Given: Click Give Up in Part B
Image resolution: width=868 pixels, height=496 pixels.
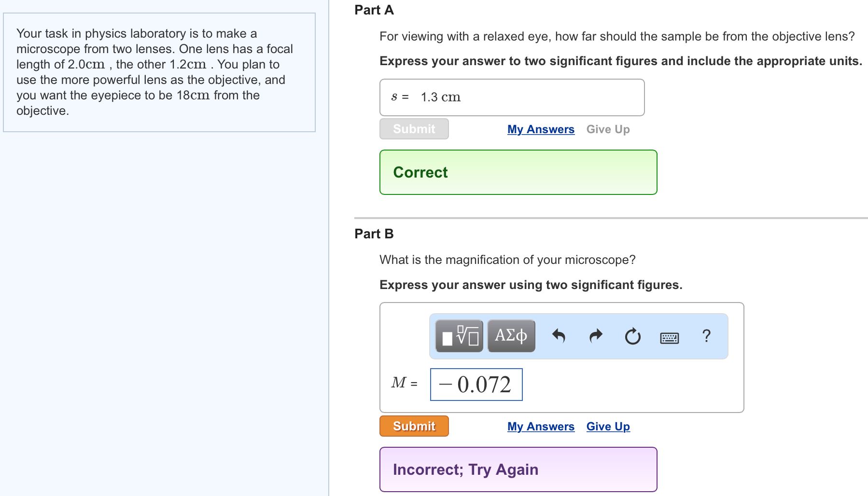Looking at the screenshot, I should [607, 426].
